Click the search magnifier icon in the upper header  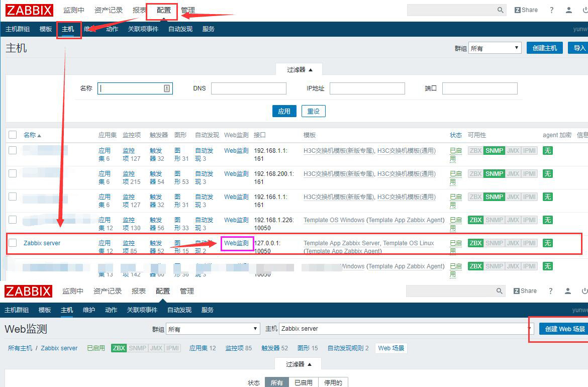pyautogui.click(x=500, y=10)
